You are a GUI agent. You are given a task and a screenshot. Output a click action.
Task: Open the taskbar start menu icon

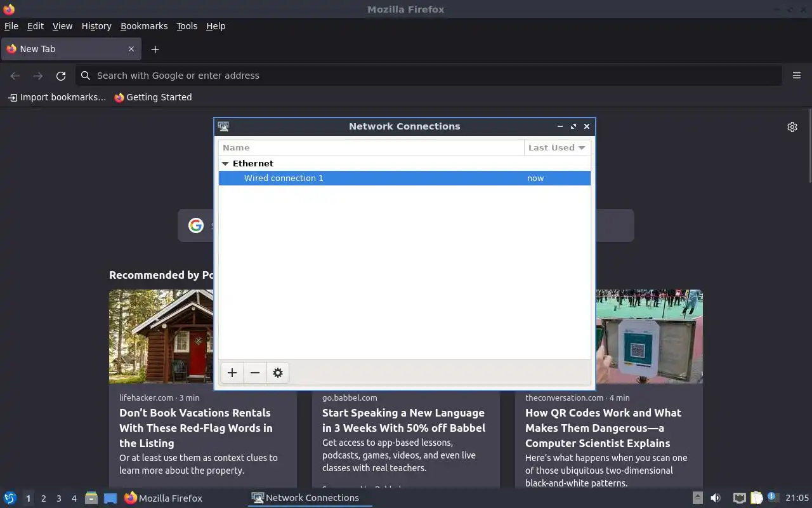(x=10, y=498)
